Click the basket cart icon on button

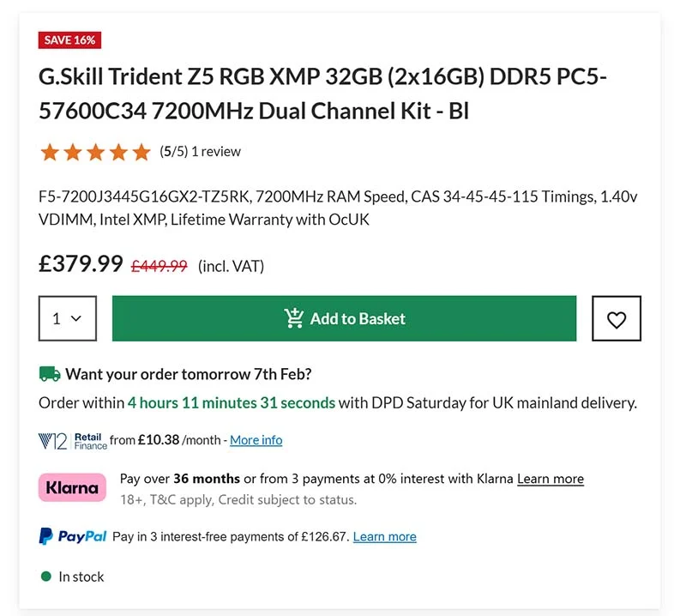click(x=294, y=318)
